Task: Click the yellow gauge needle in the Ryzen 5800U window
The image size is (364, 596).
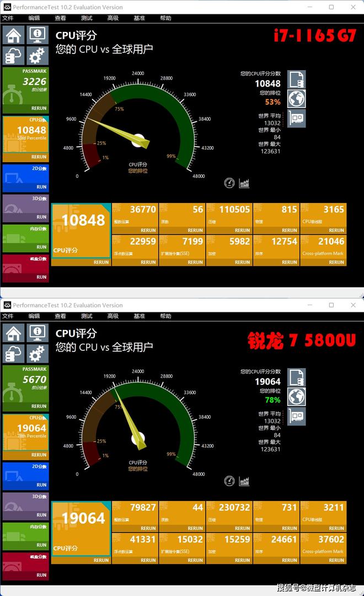Action: pos(131,419)
